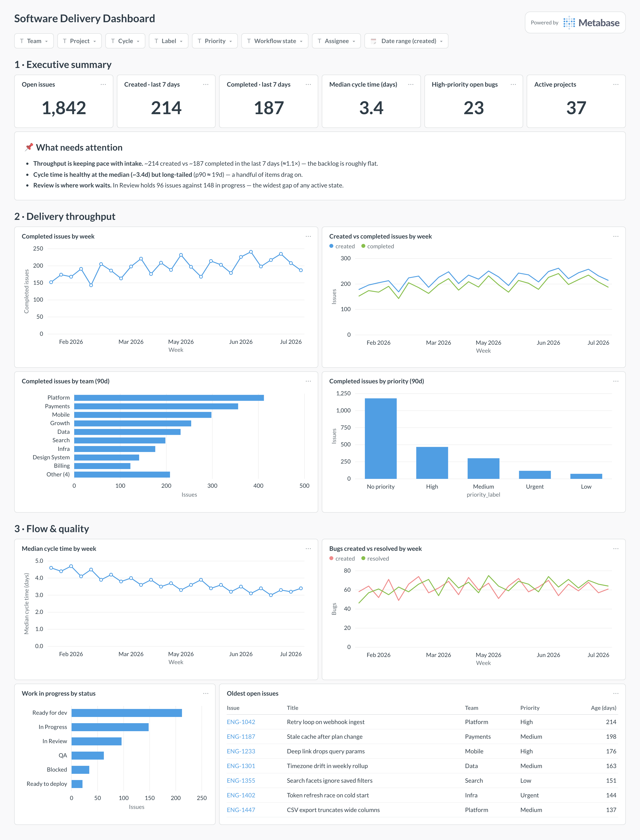Viewport: 640px width, 840px height.
Task: Click the Payments bar in team chart
Action: tap(156, 406)
